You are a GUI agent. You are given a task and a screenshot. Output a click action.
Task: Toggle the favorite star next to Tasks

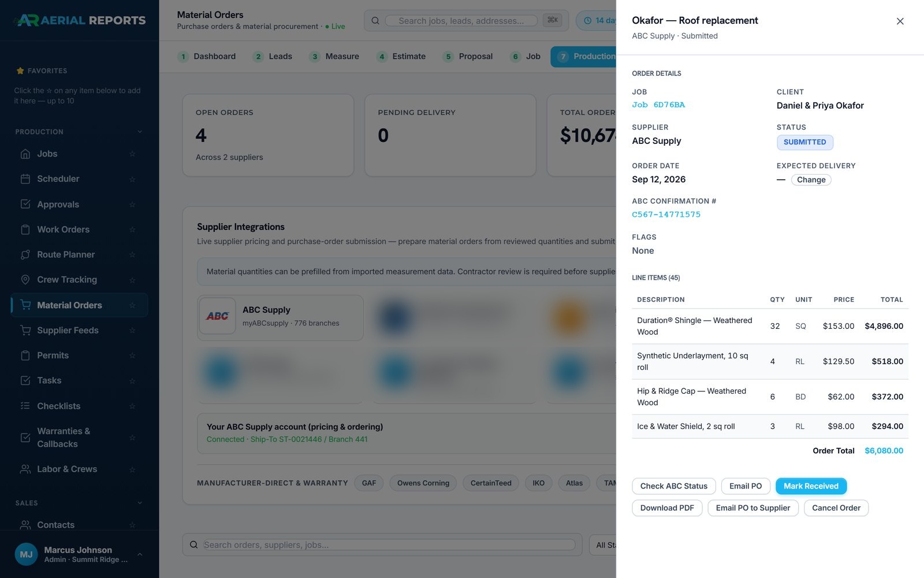(132, 381)
